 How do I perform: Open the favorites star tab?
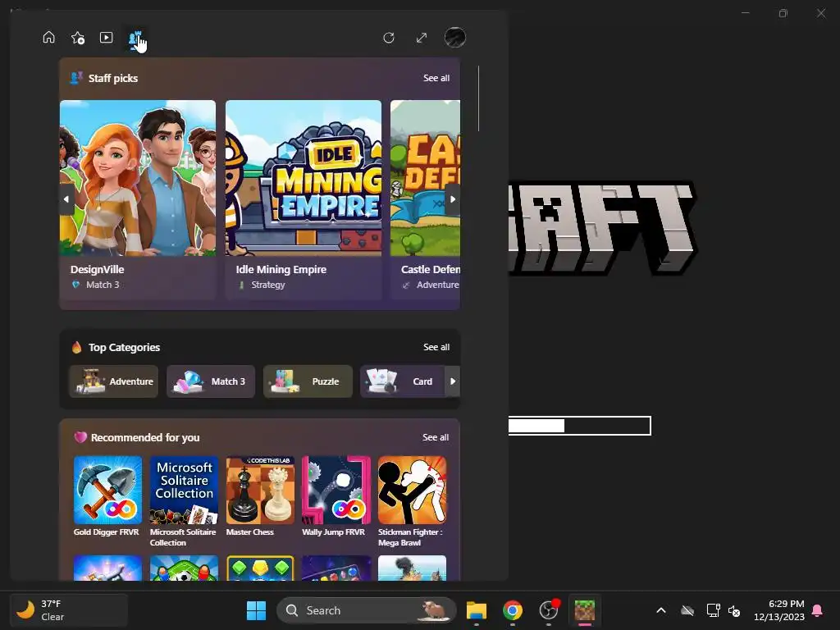78,38
